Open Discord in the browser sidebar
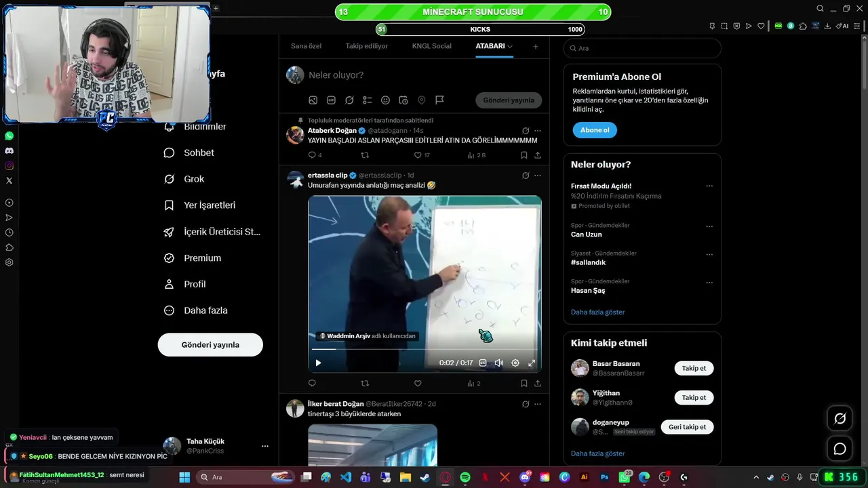The height and width of the screenshot is (488, 868). tap(9, 150)
